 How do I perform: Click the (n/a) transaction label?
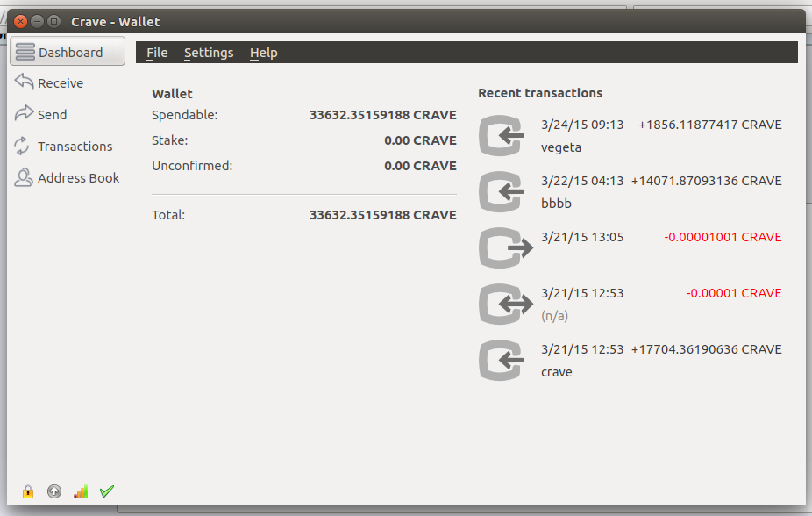coord(554,316)
